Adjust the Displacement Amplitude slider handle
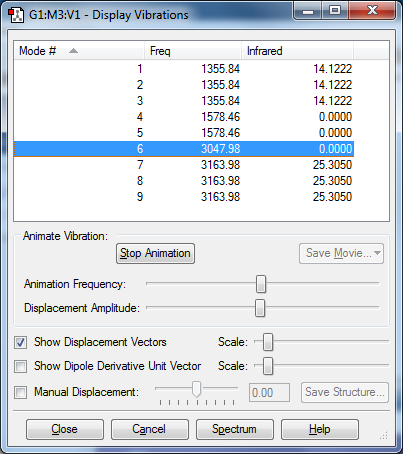This screenshot has height=454, width=403. click(260, 308)
